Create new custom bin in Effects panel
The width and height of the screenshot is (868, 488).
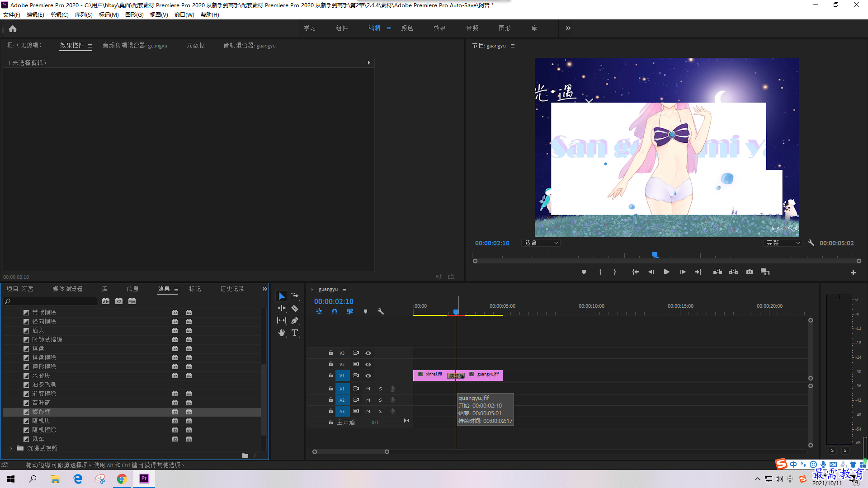coord(245,455)
